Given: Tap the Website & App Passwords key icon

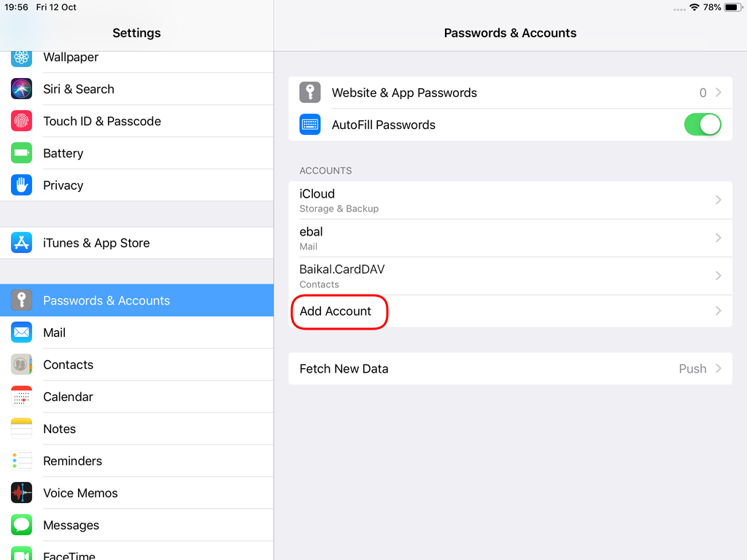Looking at the screenshot, I should (309, 93).
